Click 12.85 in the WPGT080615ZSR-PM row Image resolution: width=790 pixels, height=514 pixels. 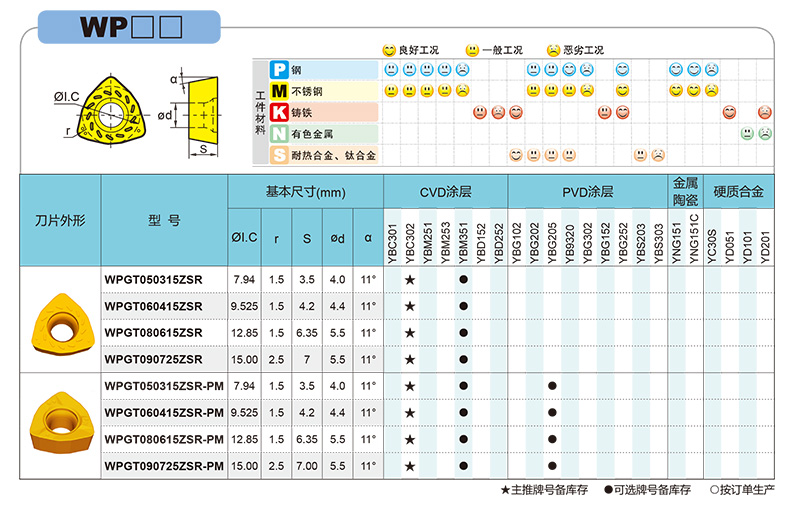pos(244,439)
